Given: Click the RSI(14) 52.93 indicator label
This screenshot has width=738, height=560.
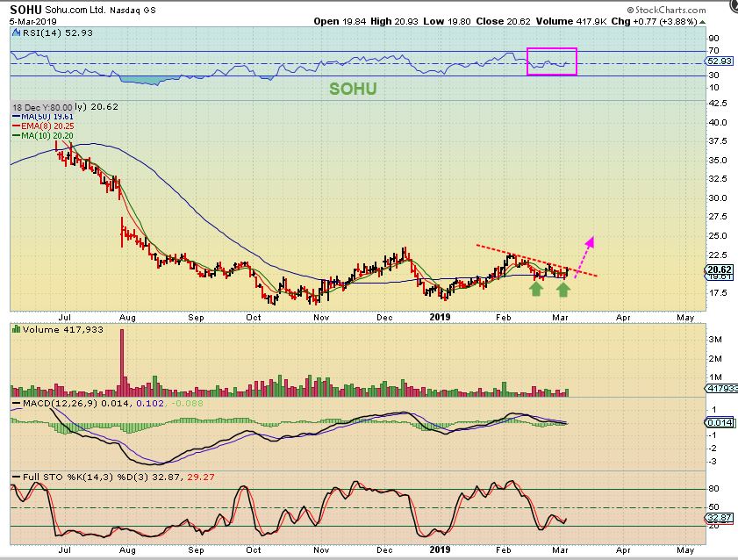Looking at the screenshot, I should (x=57, y=33).
